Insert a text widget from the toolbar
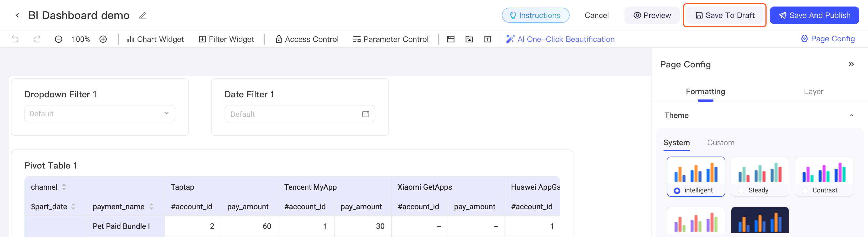Viewport: 868px width, 237px height. [488, 39]
